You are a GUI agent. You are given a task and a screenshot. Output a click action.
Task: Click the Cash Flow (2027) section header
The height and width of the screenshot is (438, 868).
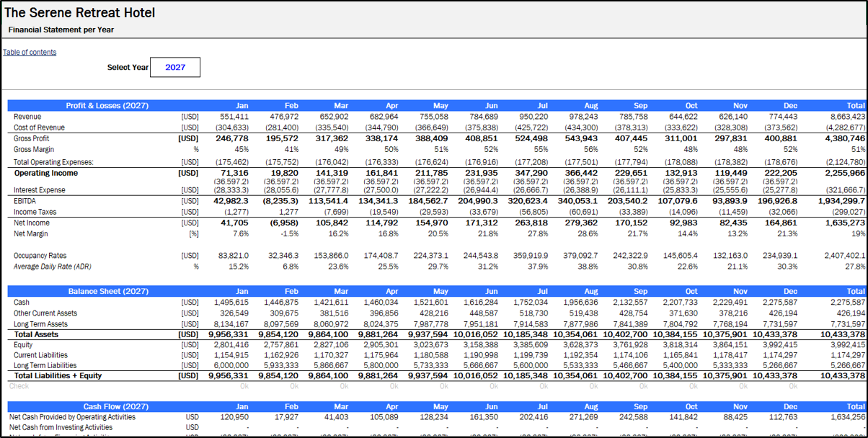107,406
